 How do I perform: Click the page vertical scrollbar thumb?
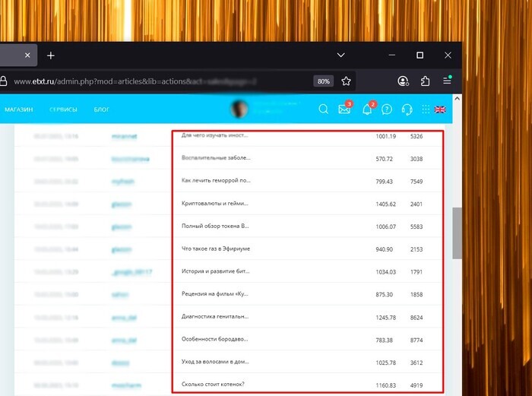457,233
